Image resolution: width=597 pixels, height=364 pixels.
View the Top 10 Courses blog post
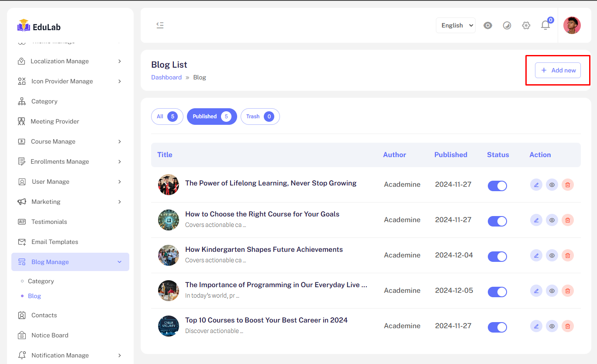click(552, 326)
